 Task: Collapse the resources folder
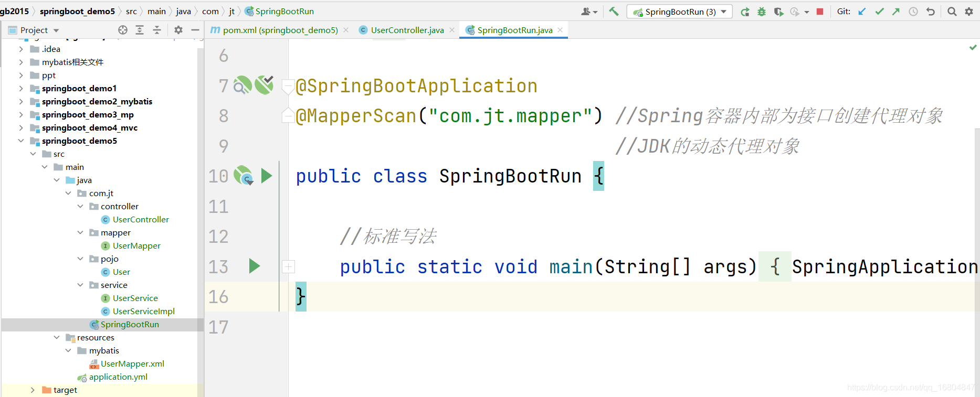(x=57, y=337)
